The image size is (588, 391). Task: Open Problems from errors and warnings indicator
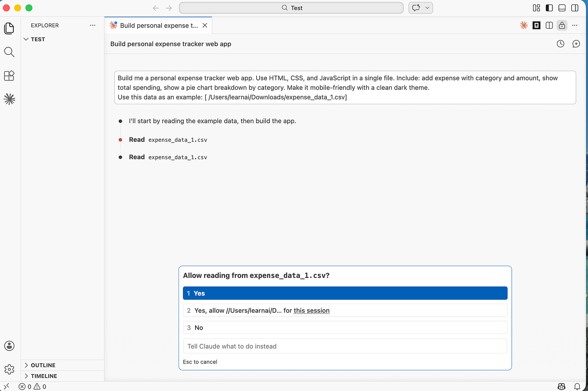(33, 387)
